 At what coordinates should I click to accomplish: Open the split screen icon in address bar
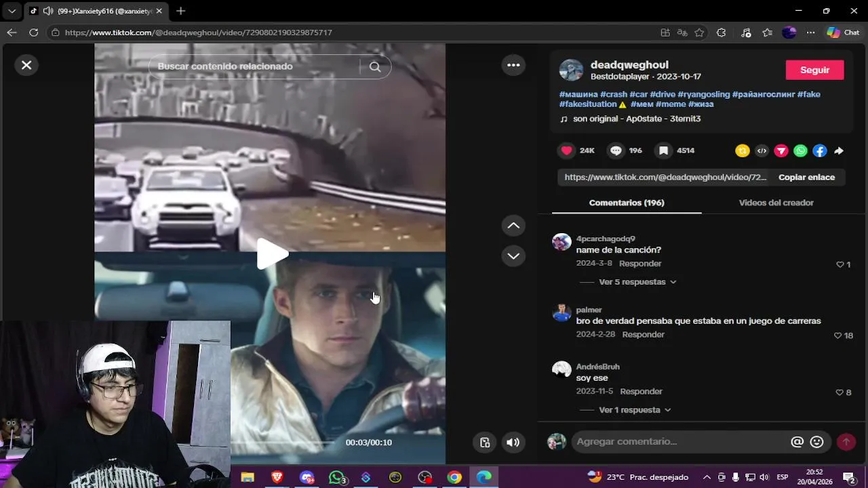(x=665, y=33)
